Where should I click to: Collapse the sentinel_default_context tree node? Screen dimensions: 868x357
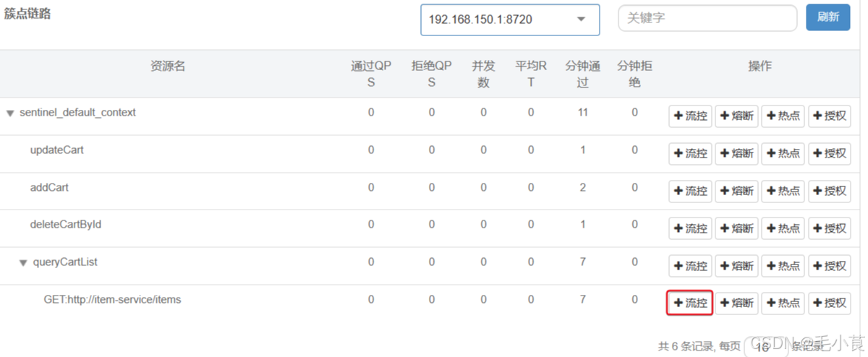pyautogui.click(x=10, y=113)
